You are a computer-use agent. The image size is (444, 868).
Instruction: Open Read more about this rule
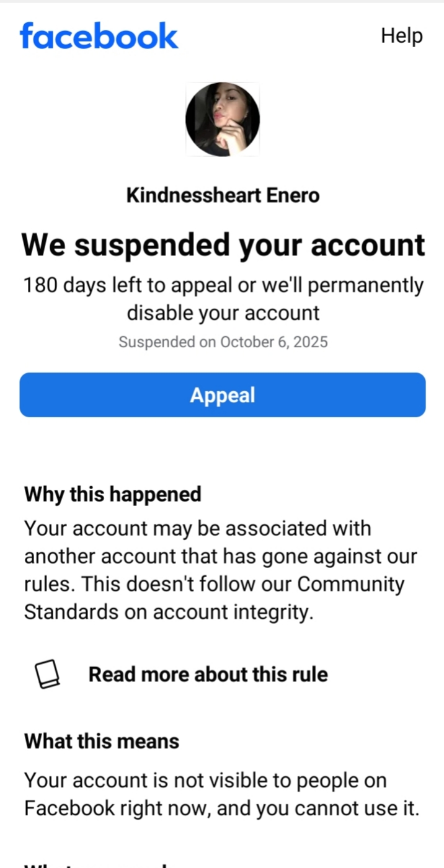point(208,674)
